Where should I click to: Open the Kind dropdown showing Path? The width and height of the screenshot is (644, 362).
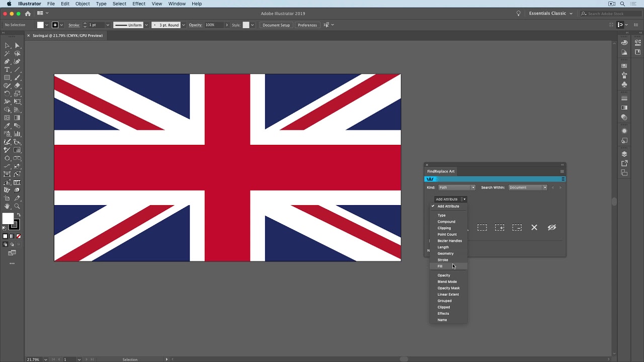point(456,188)
